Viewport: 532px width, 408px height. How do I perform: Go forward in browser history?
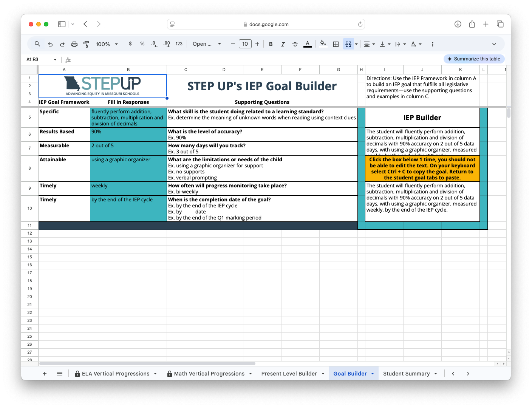pos(99,24)
